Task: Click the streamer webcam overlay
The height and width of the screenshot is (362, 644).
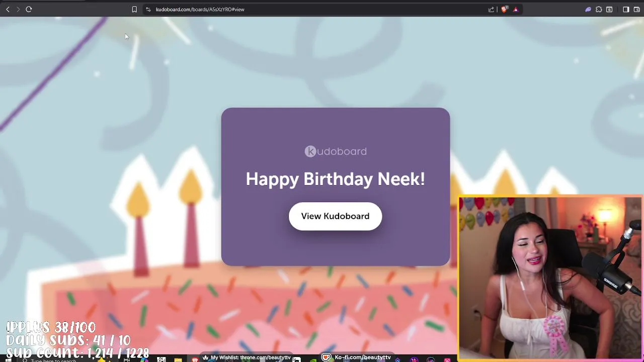Action: pos(550,278)
